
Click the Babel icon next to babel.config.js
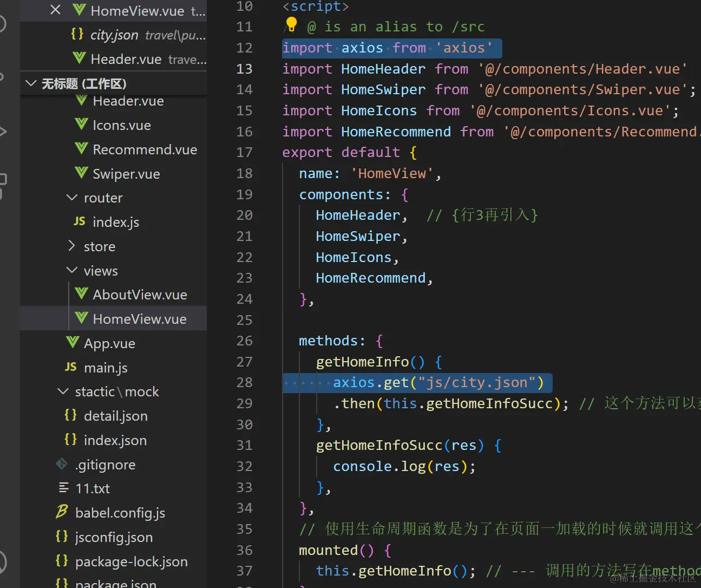62,512
